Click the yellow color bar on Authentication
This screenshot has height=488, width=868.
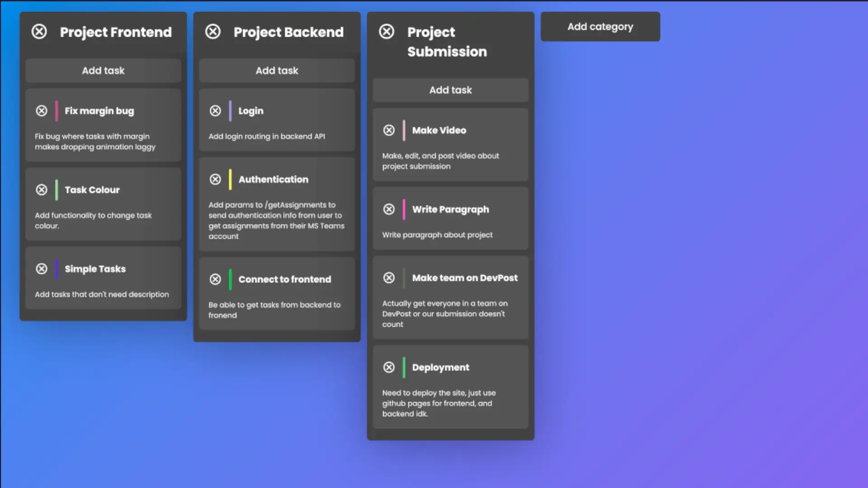click(231, 179)
